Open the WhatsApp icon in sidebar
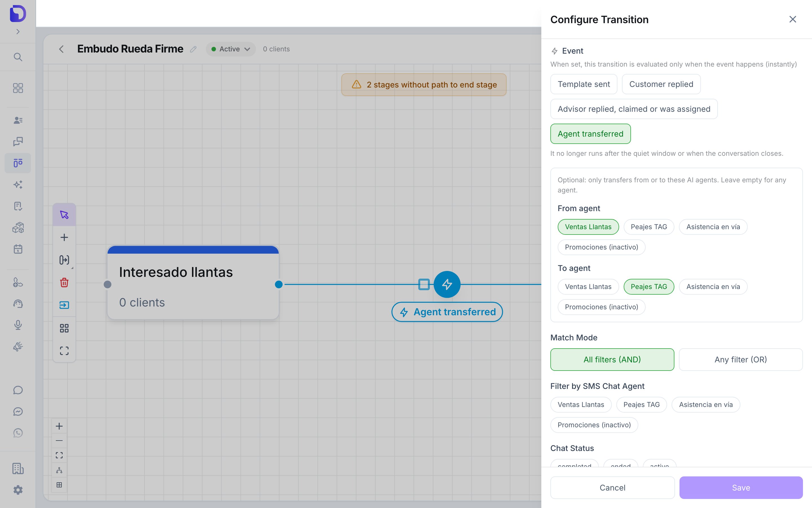The height and width of the screenshot is (508, 812). (x=18, y=433)
